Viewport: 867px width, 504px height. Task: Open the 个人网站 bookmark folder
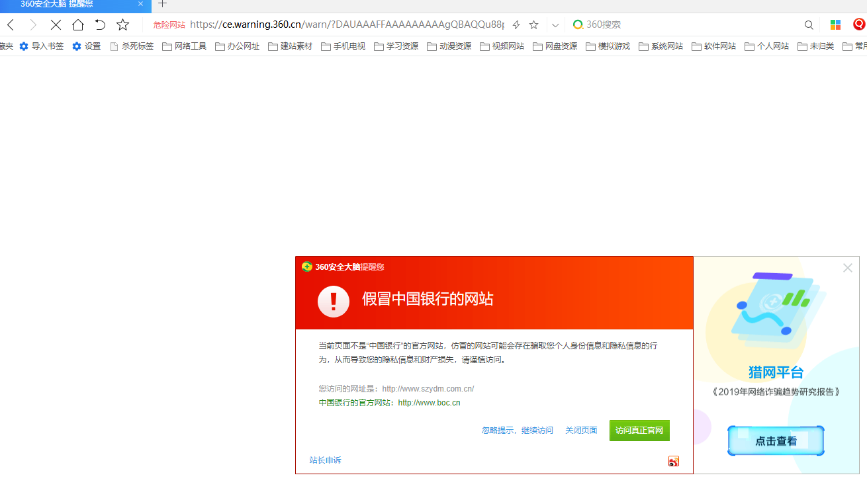[767, 46]
